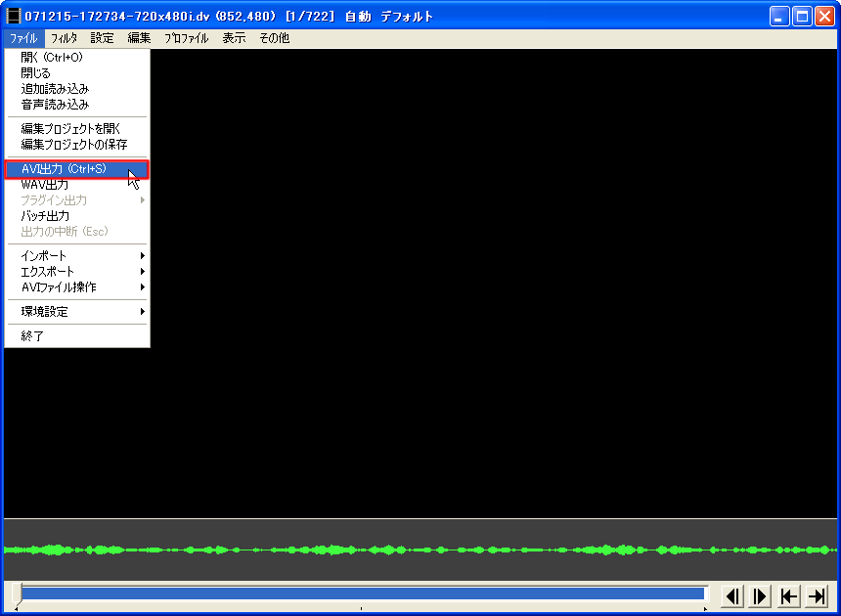Open the 環境設定 submenu
Screen dimensions: 841x616
(76, 312)
